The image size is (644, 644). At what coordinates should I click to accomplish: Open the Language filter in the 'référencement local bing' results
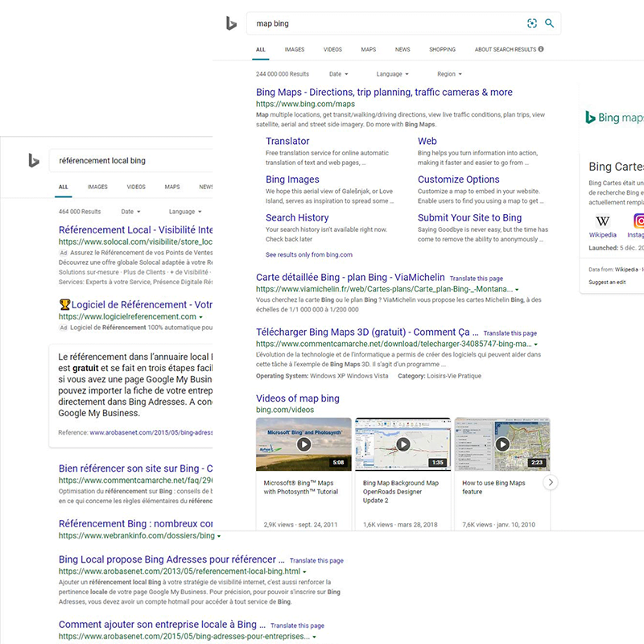click(185, 212)
